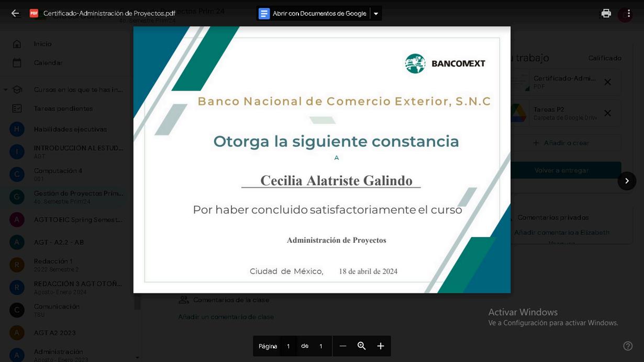Remove the Certificado-Admi... PDF attachment
Screen dimensions: 644x362
(x=607, y=82)
